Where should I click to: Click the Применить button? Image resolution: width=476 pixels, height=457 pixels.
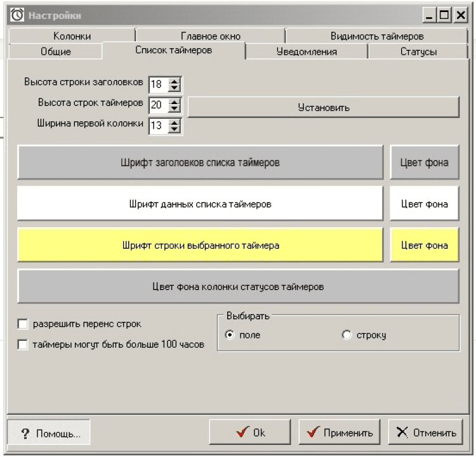(x=340, y=432)
